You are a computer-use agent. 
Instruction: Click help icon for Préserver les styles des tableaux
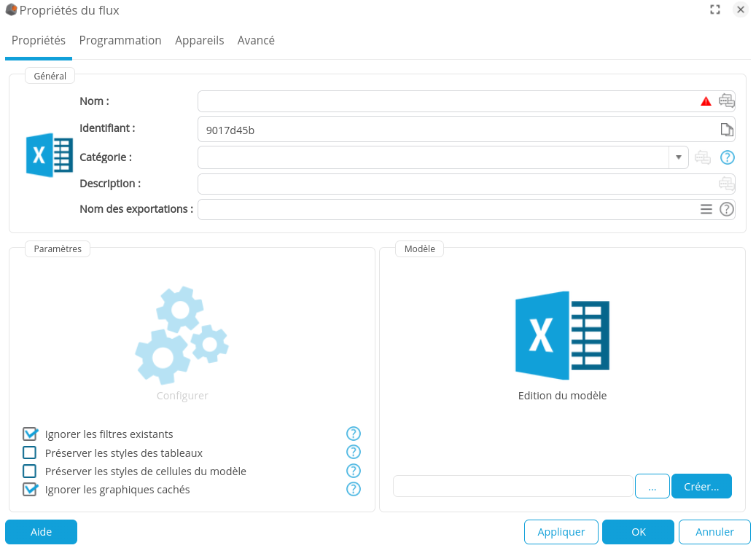354,453
